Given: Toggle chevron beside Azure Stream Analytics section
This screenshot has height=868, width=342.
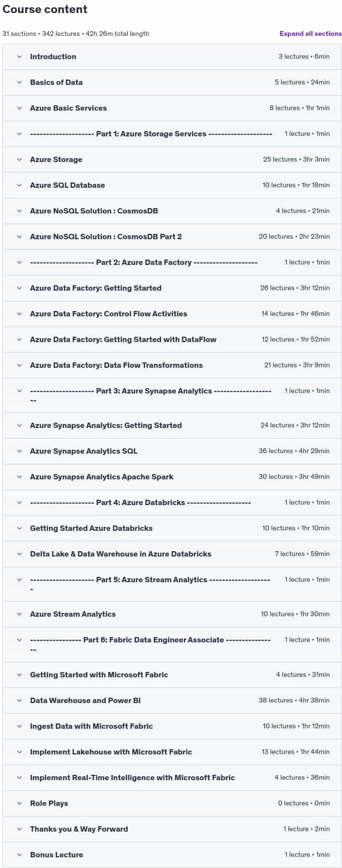Looking at the screenshot, I should [x=19, y=614].
